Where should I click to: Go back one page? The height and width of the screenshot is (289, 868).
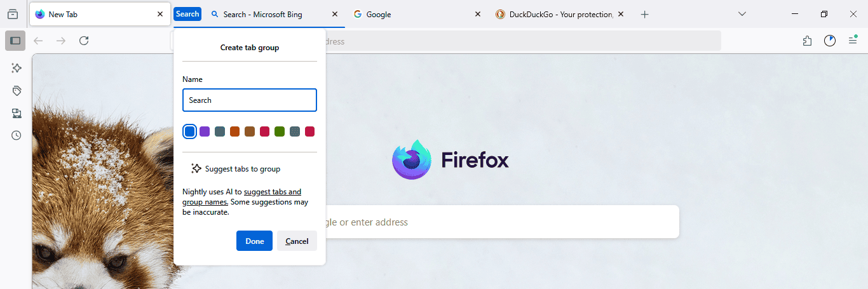tap(38, 41)
